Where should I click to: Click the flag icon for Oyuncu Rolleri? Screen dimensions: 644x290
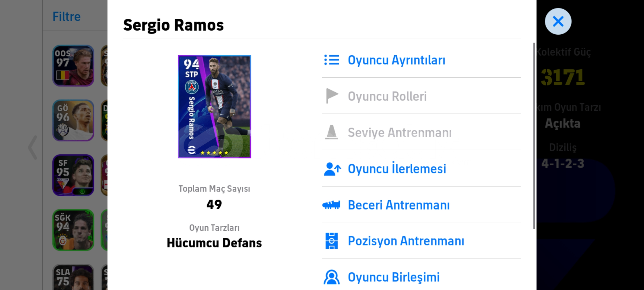pos(332,96)
